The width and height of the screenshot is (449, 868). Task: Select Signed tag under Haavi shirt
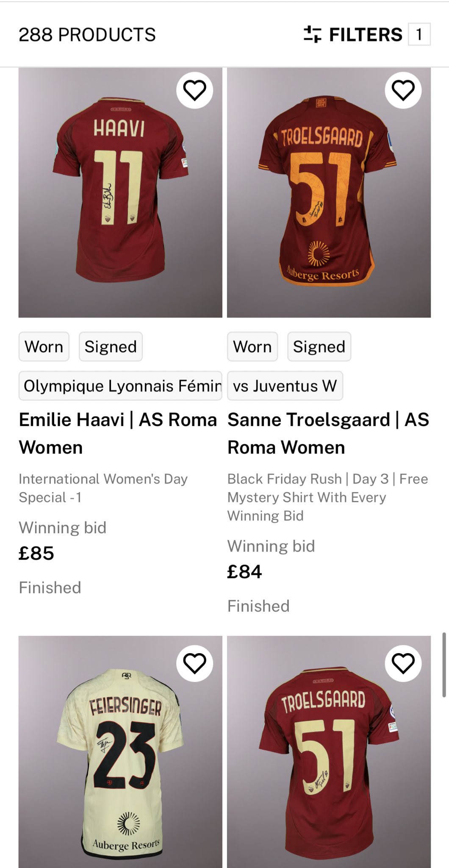[111, 347]
